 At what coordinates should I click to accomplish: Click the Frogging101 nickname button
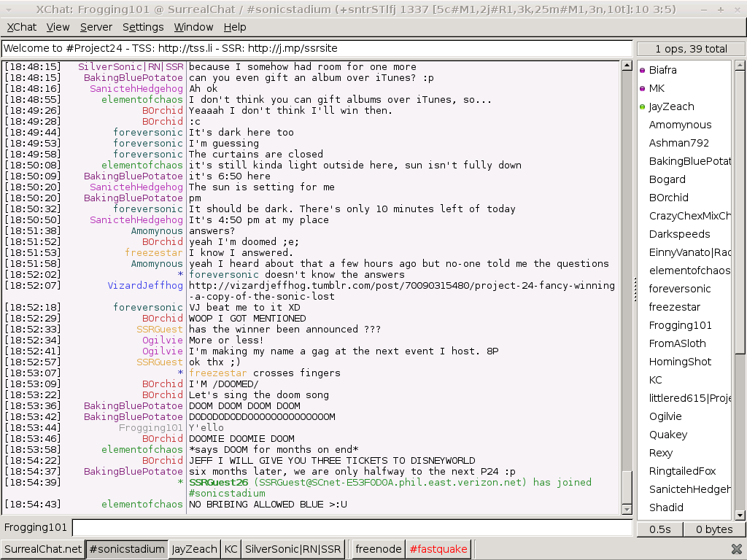coord(36,527)
